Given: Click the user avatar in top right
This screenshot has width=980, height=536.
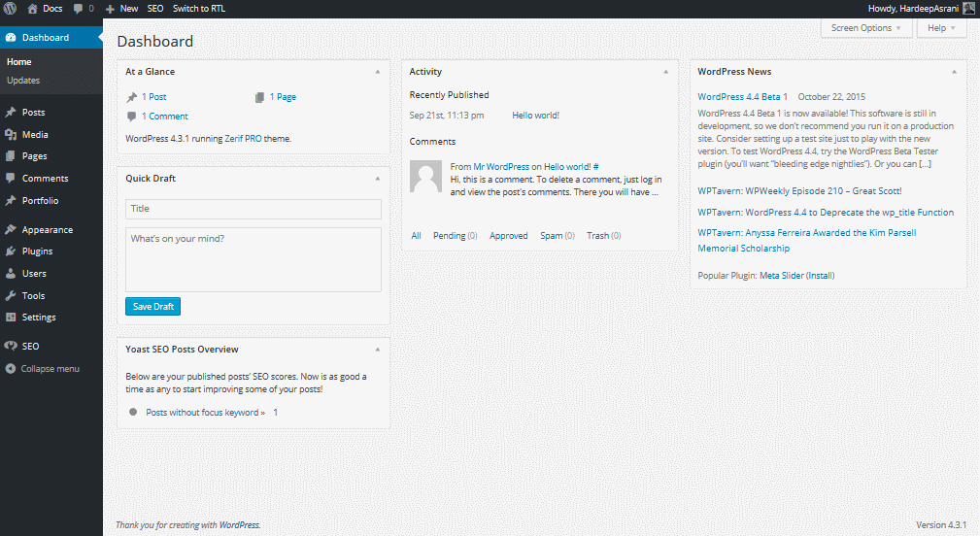Looking at the screenshot, I should [x=968, y=8].
